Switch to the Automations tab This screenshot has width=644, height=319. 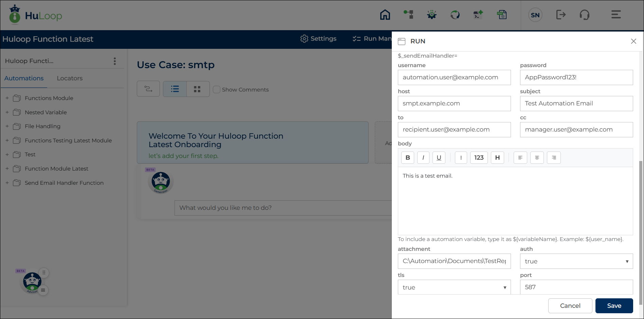(24, 78)
